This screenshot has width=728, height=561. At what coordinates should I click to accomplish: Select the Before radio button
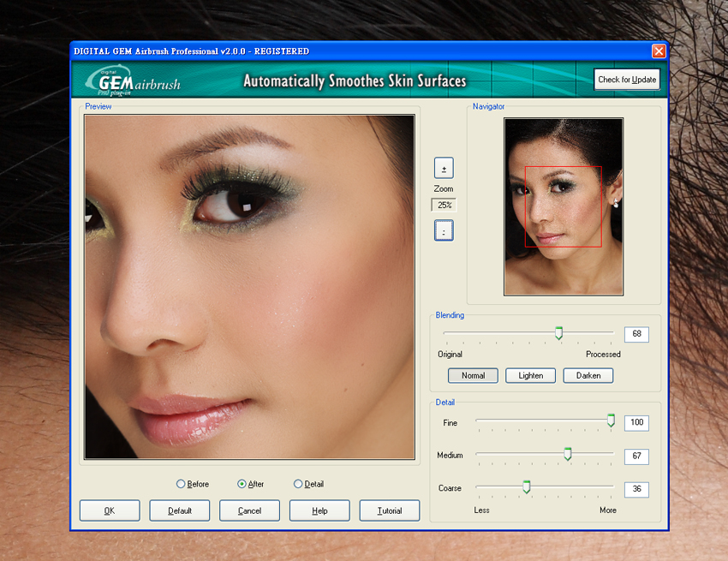181,484
